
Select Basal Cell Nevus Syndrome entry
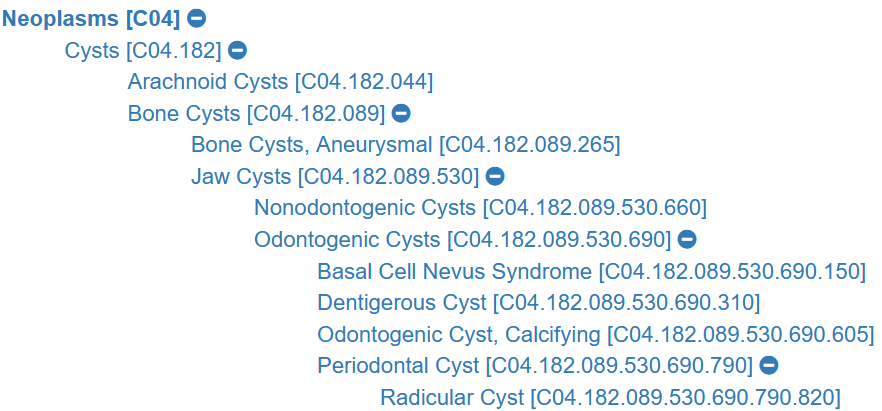[x=590, y=271]
